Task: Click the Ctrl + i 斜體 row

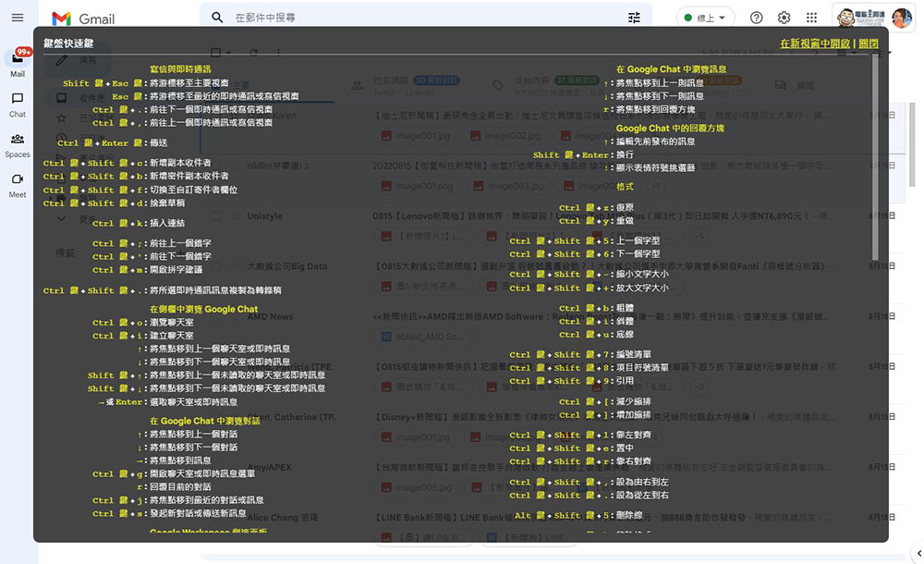Action: (596, 322)
